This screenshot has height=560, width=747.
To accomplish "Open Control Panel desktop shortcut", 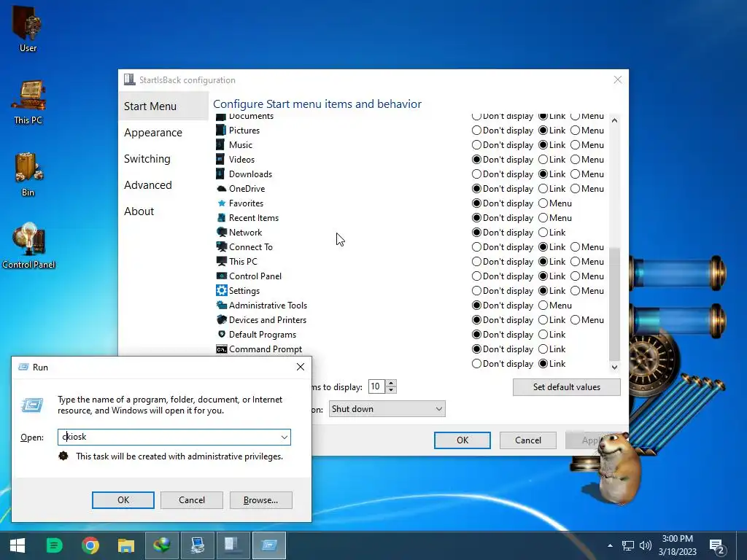I will [28, 246].
